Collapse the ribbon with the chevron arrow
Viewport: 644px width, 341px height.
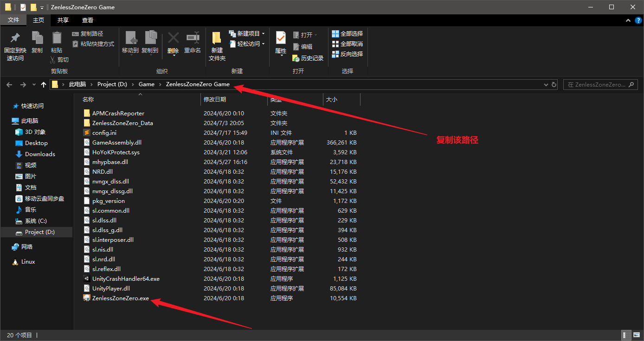click(628, 20)
